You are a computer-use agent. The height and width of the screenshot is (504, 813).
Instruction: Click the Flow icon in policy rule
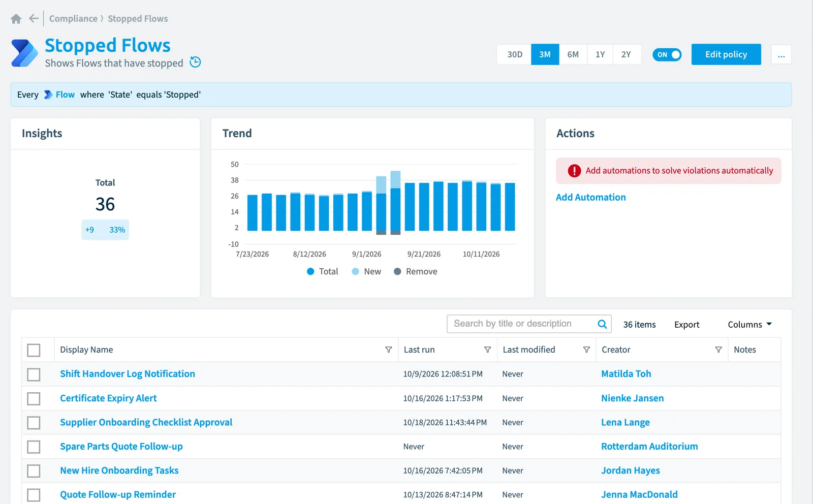click(48, 94)
